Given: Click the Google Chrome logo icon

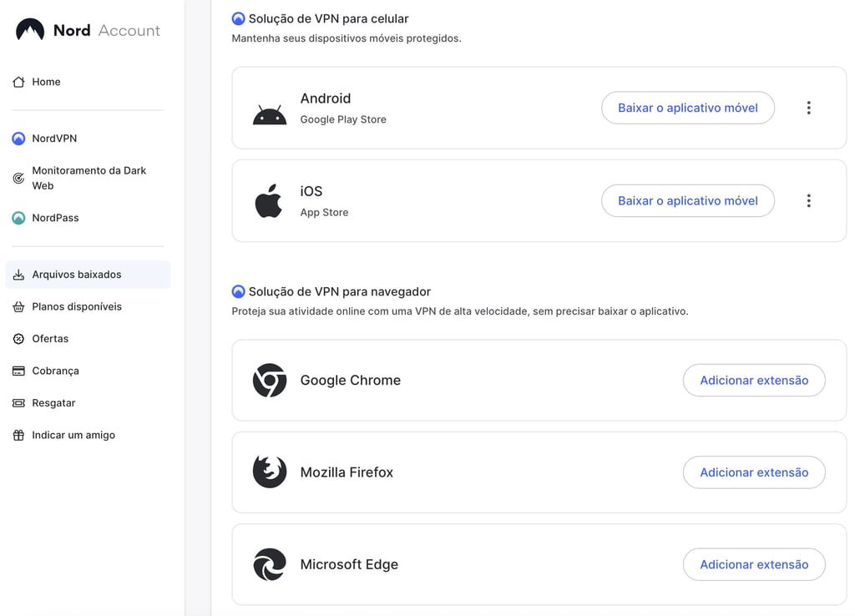Looking at the screenshot, I should [x=270, y=380].
